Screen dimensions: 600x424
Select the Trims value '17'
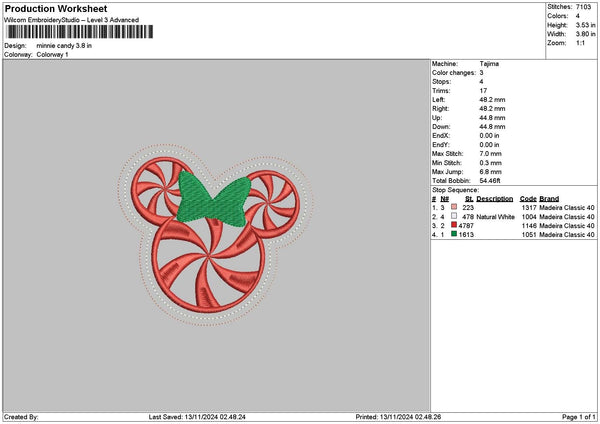click(483, 91)
